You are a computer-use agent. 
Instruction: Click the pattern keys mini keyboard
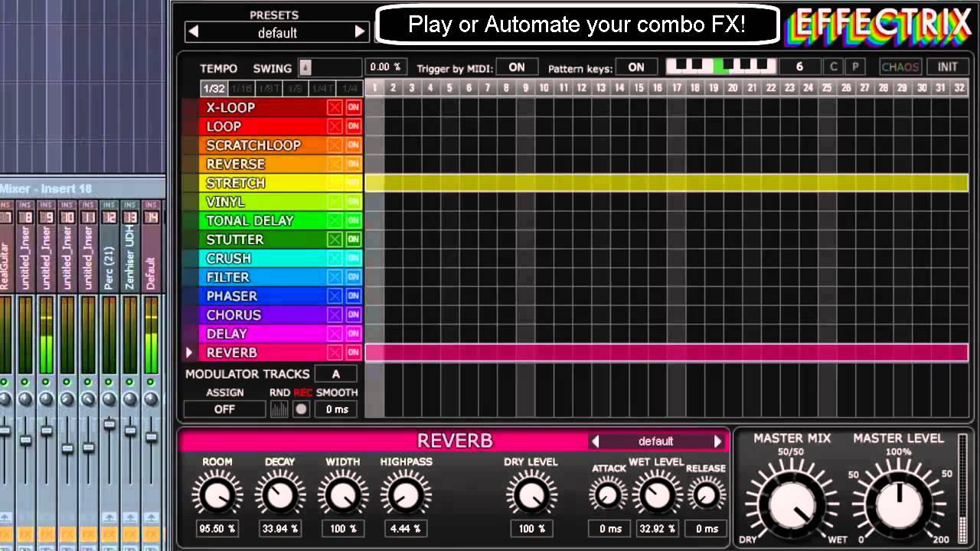coord(721,67)
